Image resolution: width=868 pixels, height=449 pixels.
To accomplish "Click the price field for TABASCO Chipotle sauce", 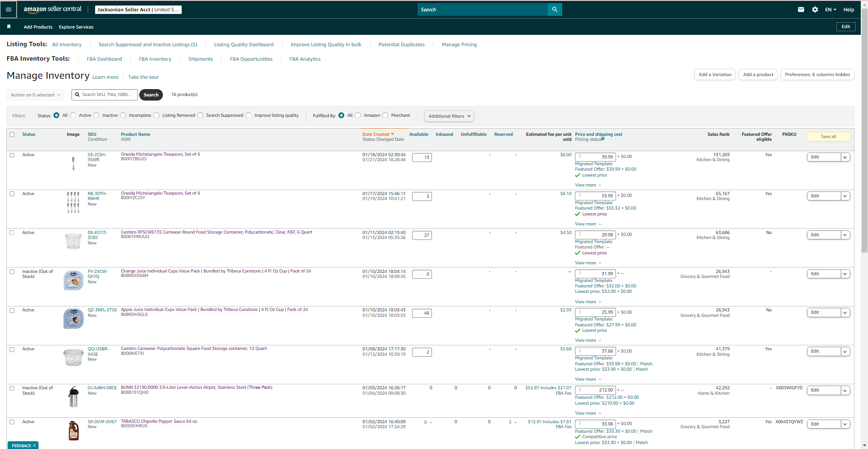I will (x=595, y=424).
